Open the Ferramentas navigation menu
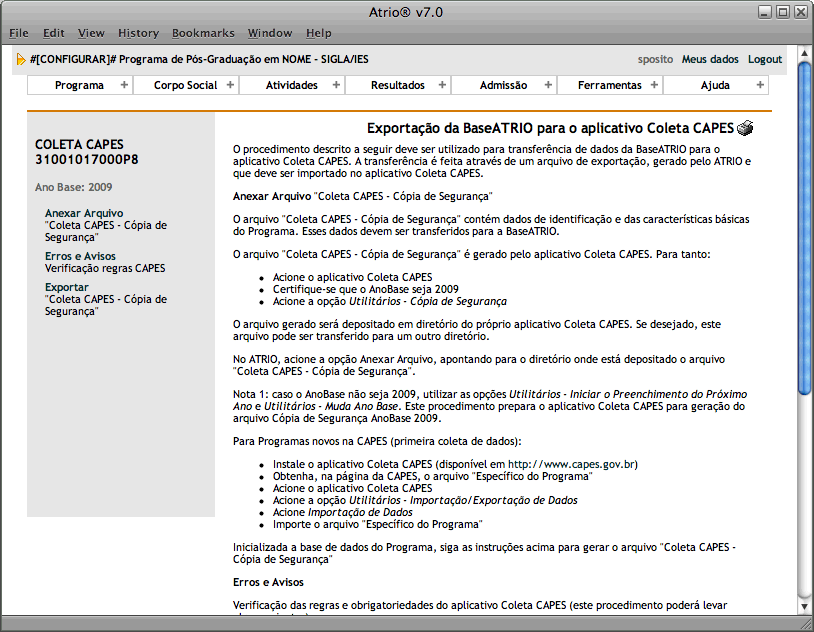The image size is (814, 632). click(x=609, y=85)
